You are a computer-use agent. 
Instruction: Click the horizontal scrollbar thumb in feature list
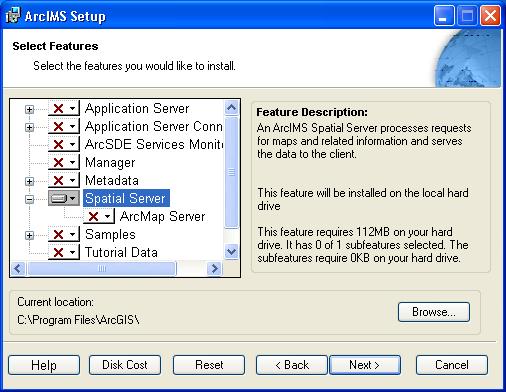pos(102,269)
